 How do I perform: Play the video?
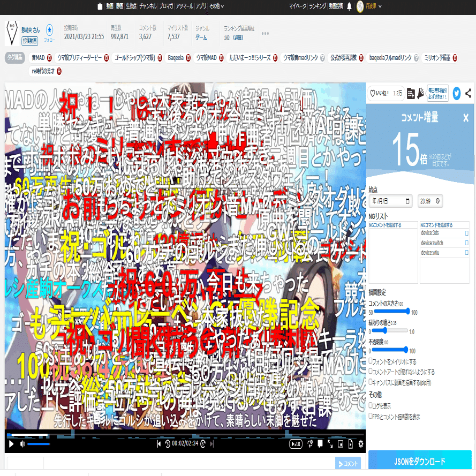point(11,444)
